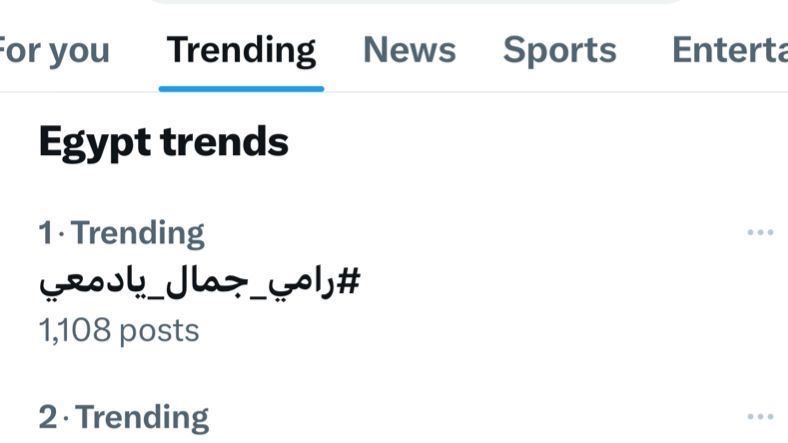Click the rank number 1 of the top trend
Screen dimensions: 788x443
click(x=44, y=233)
